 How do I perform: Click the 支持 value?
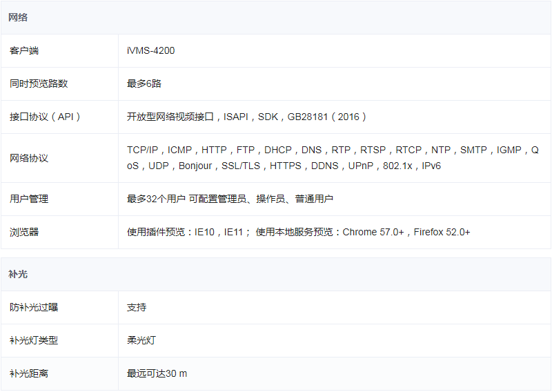(137, 308)
